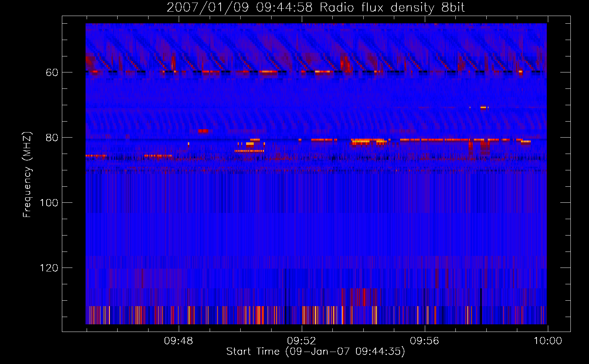Click the 60 frequency tick label
The image size is (589, 364).
tap(52, 73)
